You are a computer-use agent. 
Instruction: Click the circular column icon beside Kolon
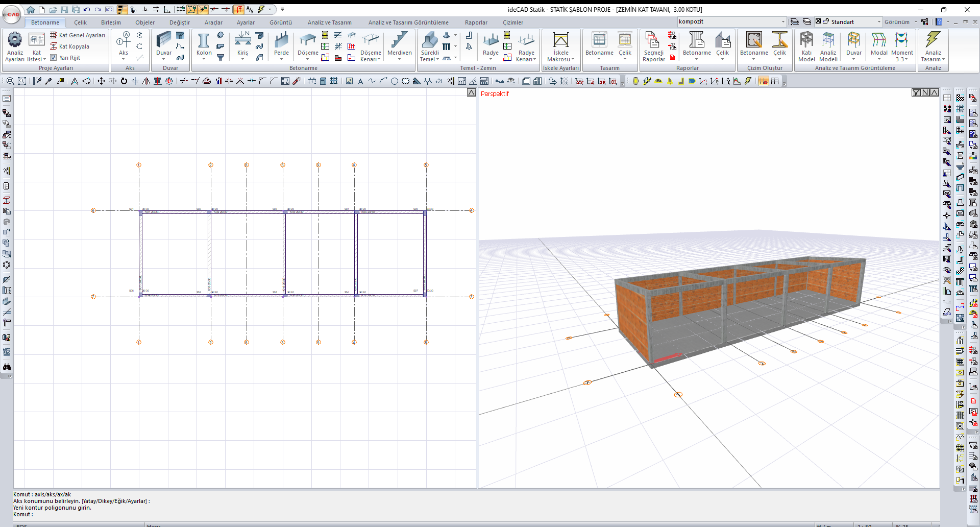220,35
